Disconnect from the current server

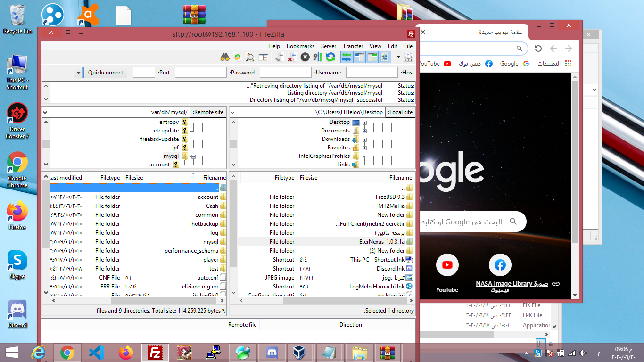(x=292, y=57)
